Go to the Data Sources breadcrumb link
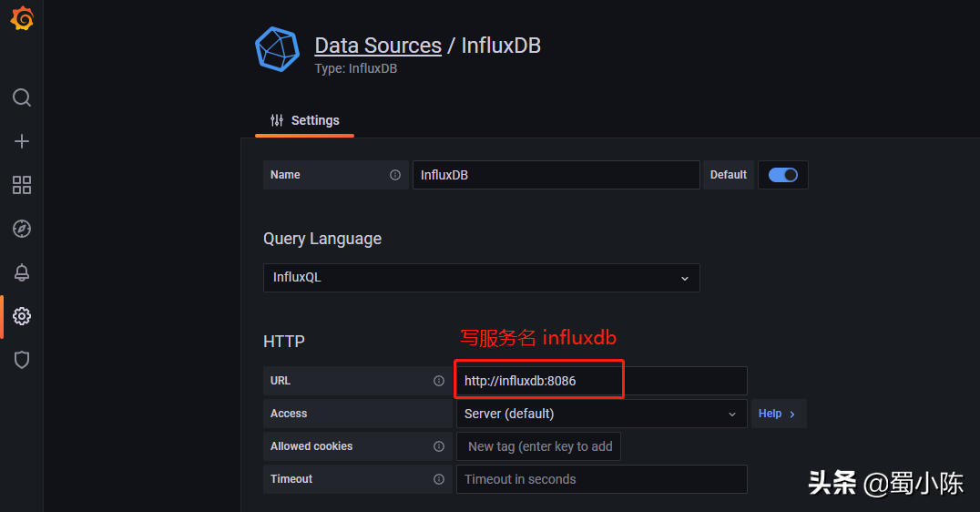The image size is (980, 512). coord(378,45)
